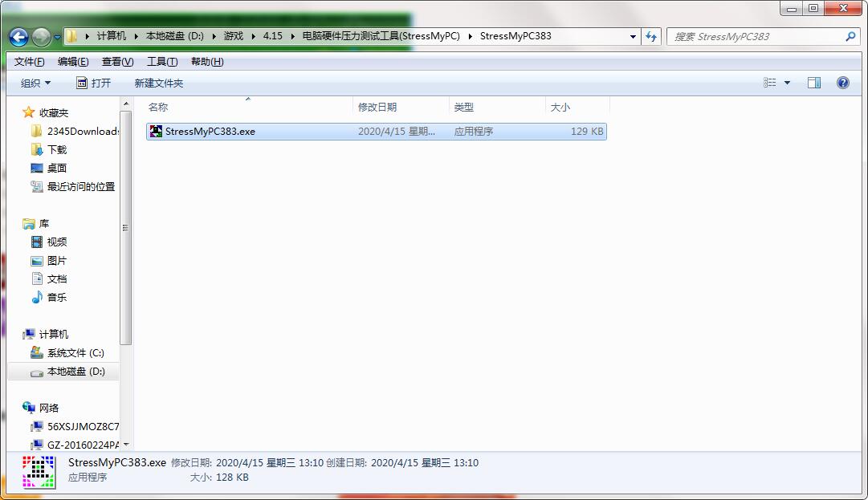Image resolution: width=868 pixels, height=500 pixels.
Task: Click the change view icon
Action: pyautogui.click(x=769, y=83)
